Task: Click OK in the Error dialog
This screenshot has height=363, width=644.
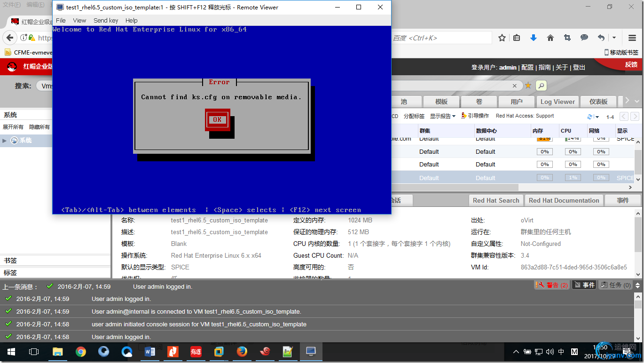Action: pos(217,119)
